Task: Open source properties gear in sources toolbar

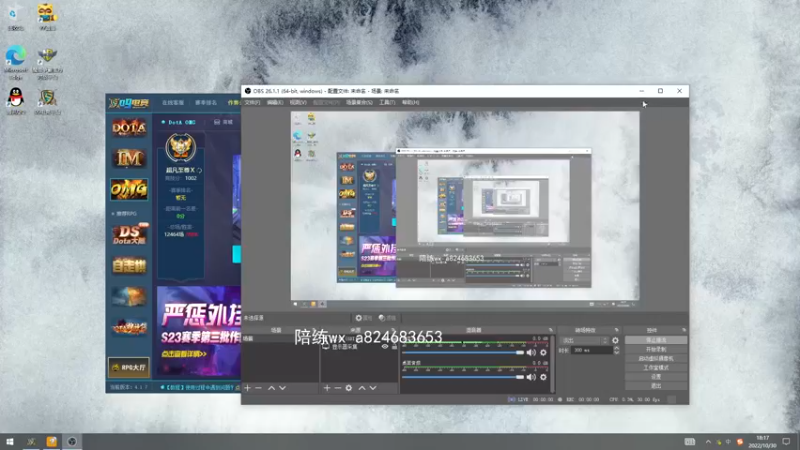Action: (x=348, y=388)
